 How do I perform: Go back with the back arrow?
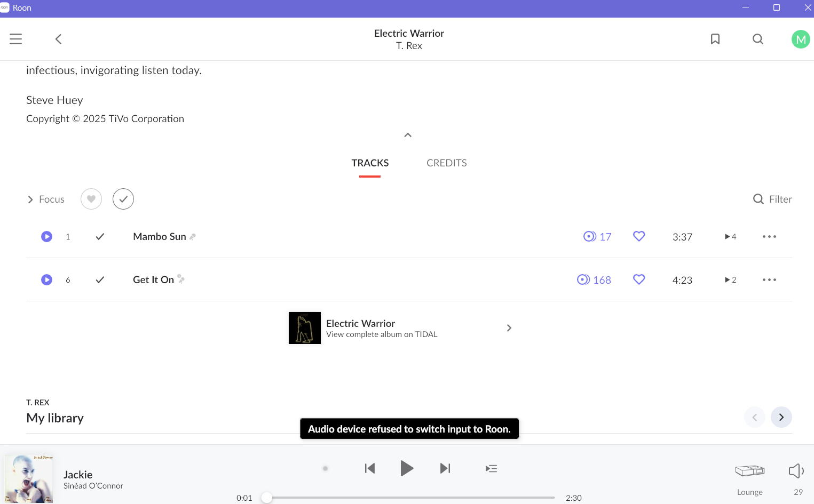[x=59, y=39]
